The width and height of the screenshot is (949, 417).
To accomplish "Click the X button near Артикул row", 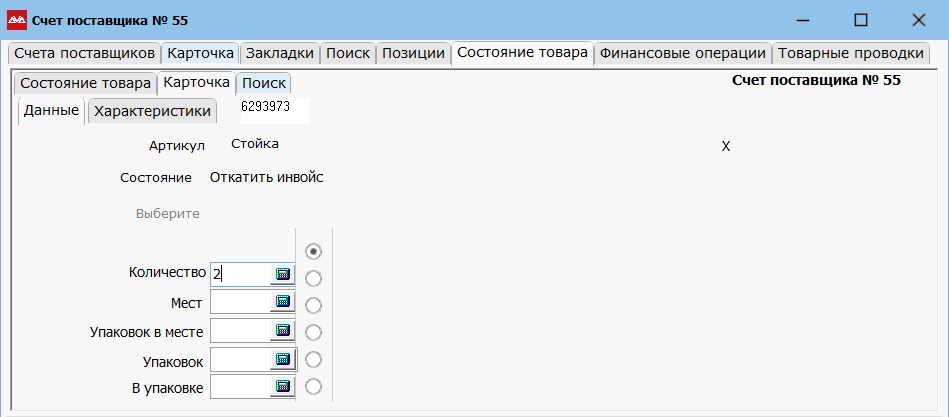I will (x=726, y=147).
